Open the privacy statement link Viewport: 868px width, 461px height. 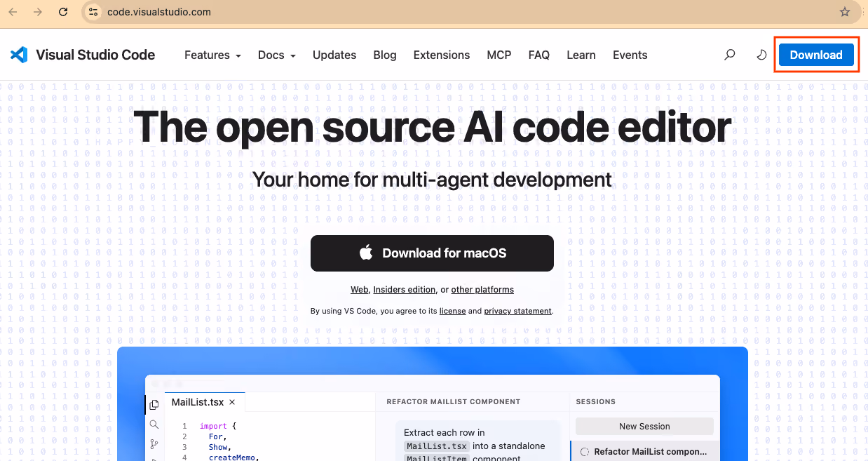(518, 311)
